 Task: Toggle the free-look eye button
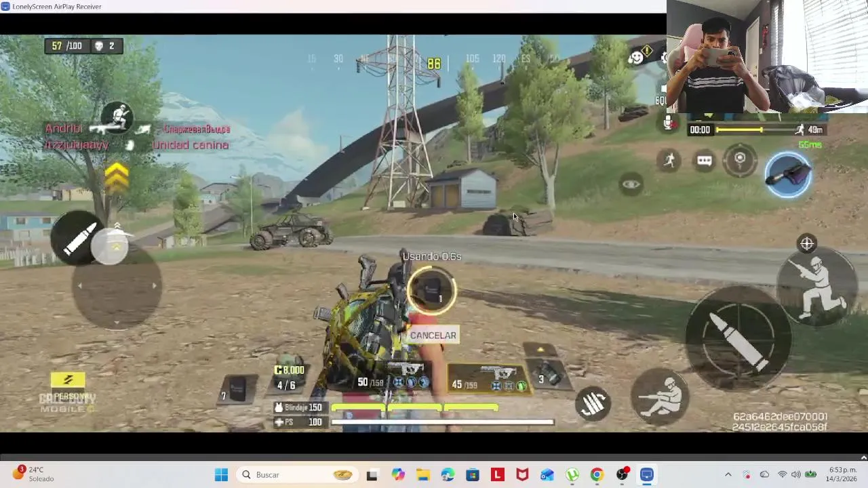pos(631,184)
